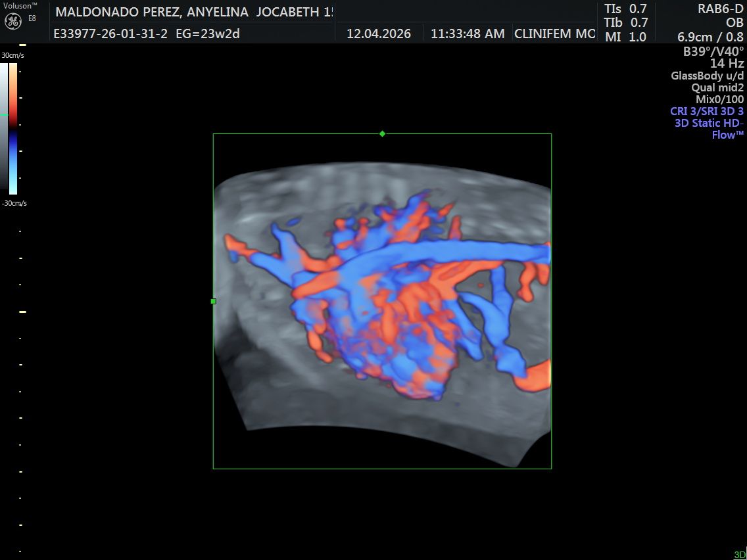
Task: Click the 3D mode indicator in bottom corner
Action: coord(740,554)
